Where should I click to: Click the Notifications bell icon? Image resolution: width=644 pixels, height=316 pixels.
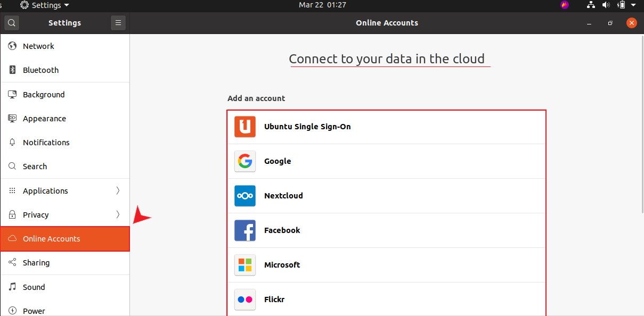tap(12, 142)
